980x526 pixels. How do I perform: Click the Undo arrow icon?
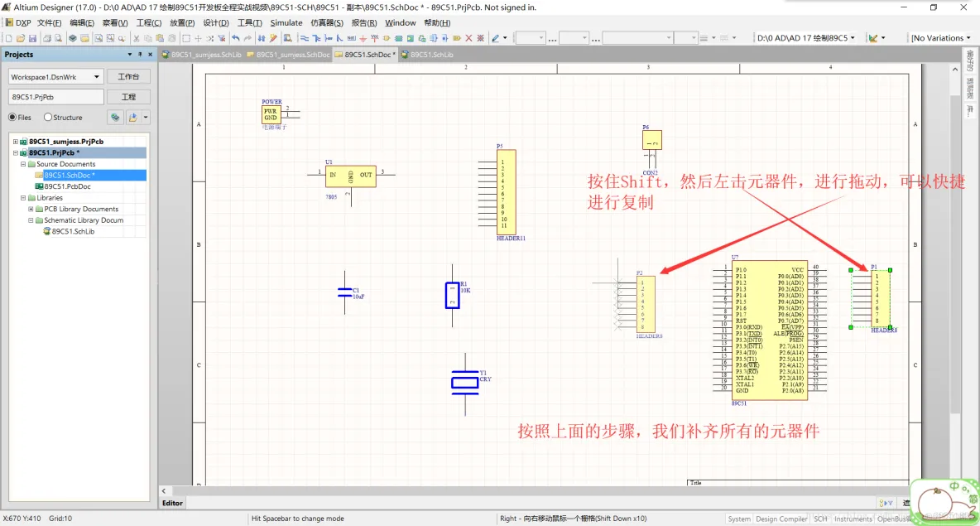click(236, 38)
